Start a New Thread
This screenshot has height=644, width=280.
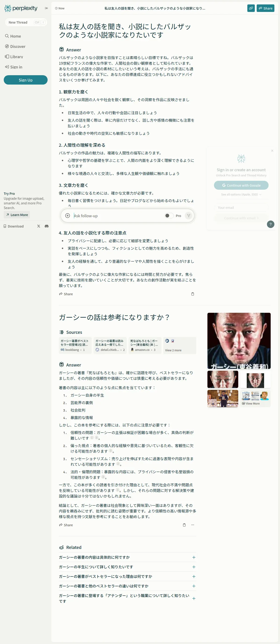click(26, 22)
